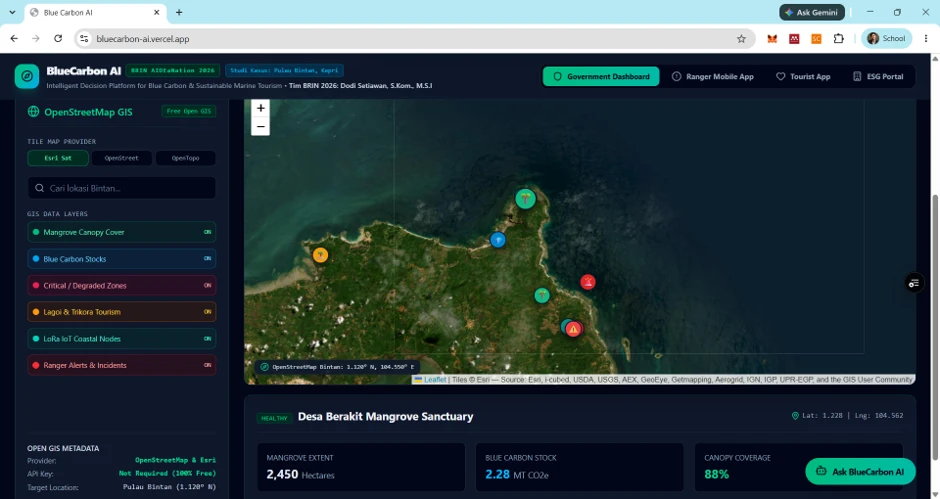The image size is (940, 499).
Task: Select the Blue Carbon AI browser tab
Action: click(x=96, y=12)
